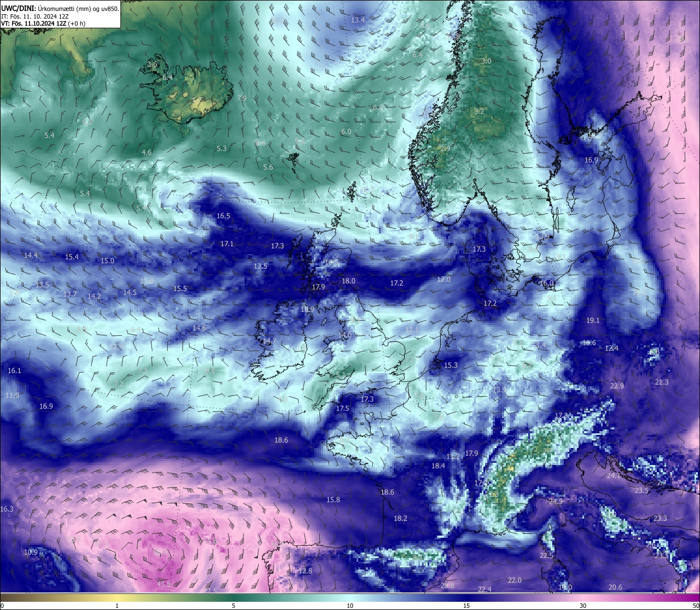The height and width of the screenshot is (610, 700).
Task: Click the 19.1 value on the map
Action: 593,320
